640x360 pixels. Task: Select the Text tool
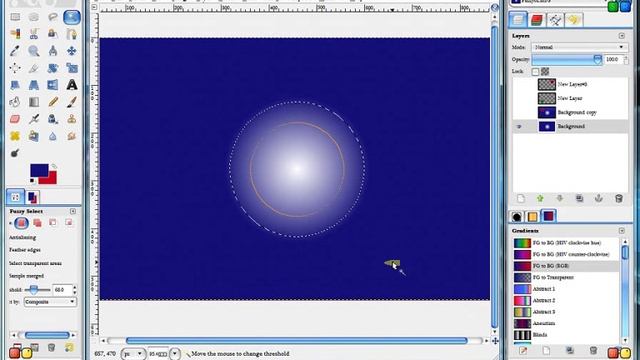tap(72, 85)
